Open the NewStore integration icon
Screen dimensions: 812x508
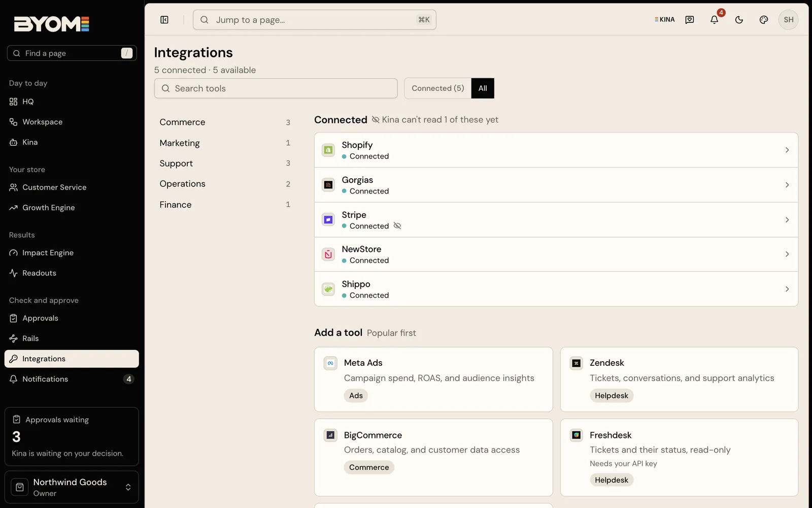328,254
